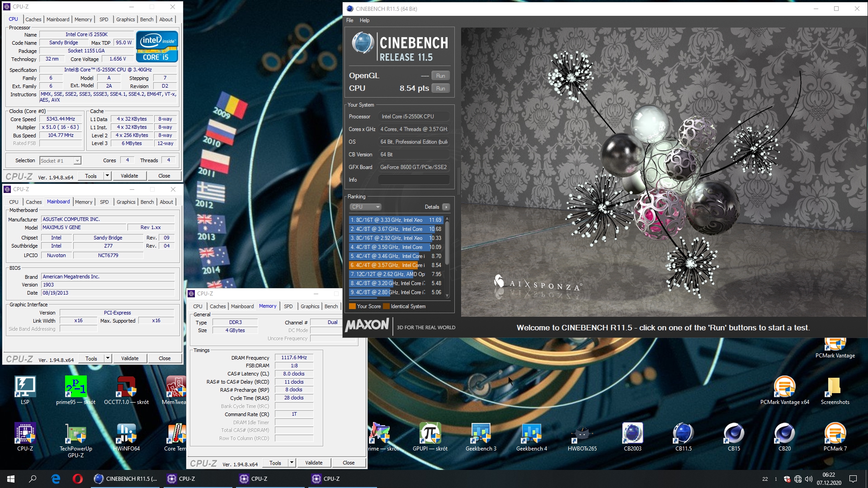Screen dimensions: 868x488
Task: Launch the TechPowerUp GPU-Z desktop icon
Action: [x=75, y=441]
